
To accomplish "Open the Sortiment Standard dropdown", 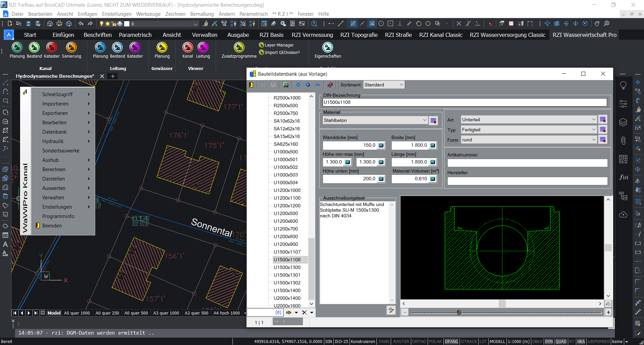I will (384, 85).
